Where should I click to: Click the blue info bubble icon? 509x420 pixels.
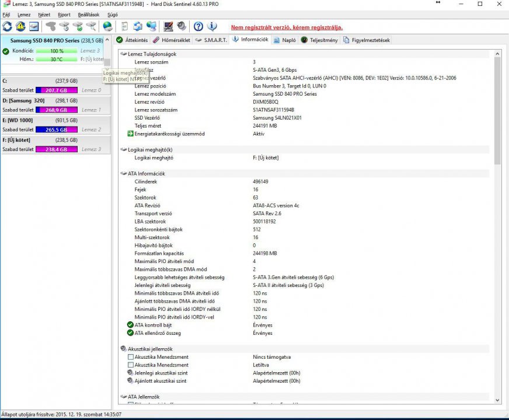[212, 26]
